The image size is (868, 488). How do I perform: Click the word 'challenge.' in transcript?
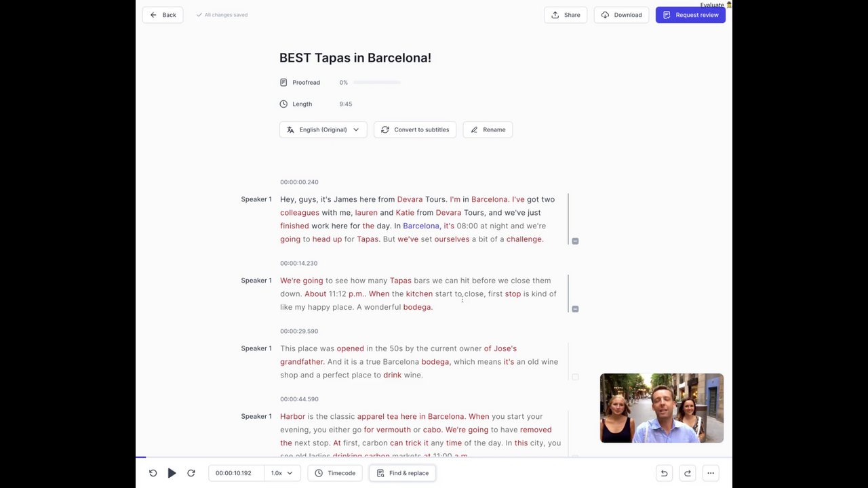pos(525,239)
